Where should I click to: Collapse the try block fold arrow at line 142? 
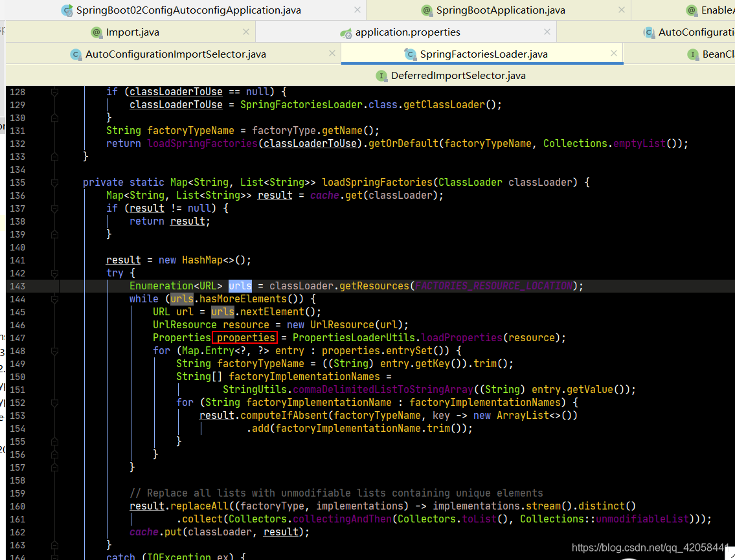coord(54,273)
